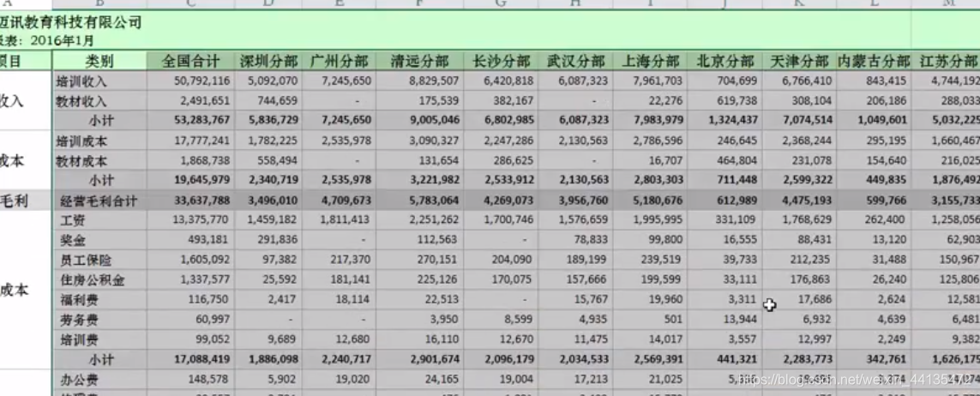This screenshot has width=980, height=396.
Task: Click the gross profit cell 5,180,676
Action: pyautogui.click(x=650, y=201)
